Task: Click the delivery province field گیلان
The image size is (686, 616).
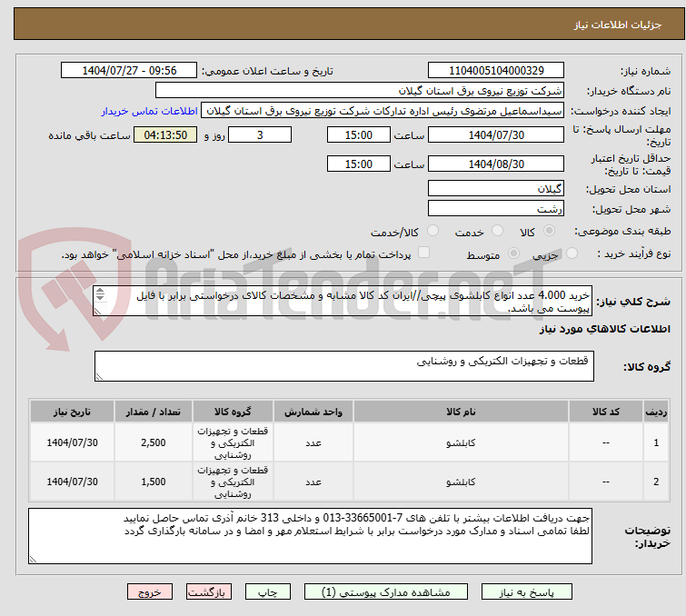Action: [x=496, y=189]
